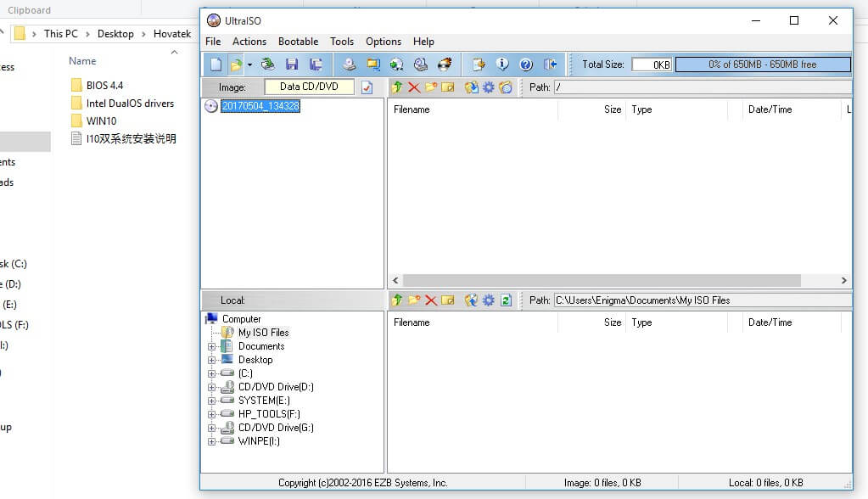Click the Data CD/DVD image type button
Image resolution: width=868 pixels, height=499 pixels.
tap(309, 87)
